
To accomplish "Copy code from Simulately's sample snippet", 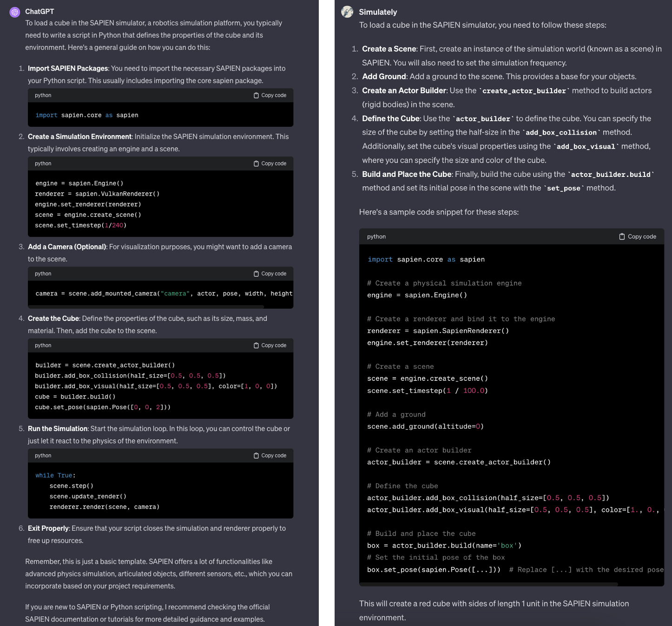I will pyautogui.click(x=637, y=236).
